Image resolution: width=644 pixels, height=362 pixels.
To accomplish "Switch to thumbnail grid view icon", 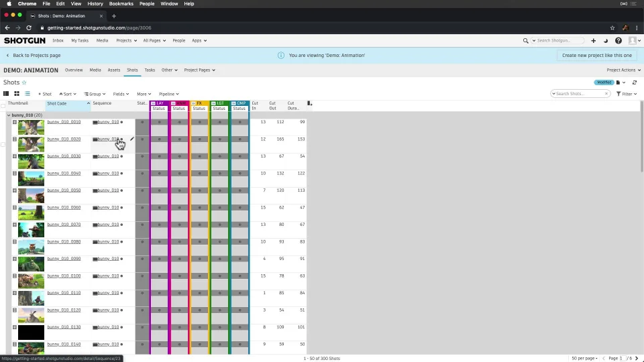I will [17, 94].
